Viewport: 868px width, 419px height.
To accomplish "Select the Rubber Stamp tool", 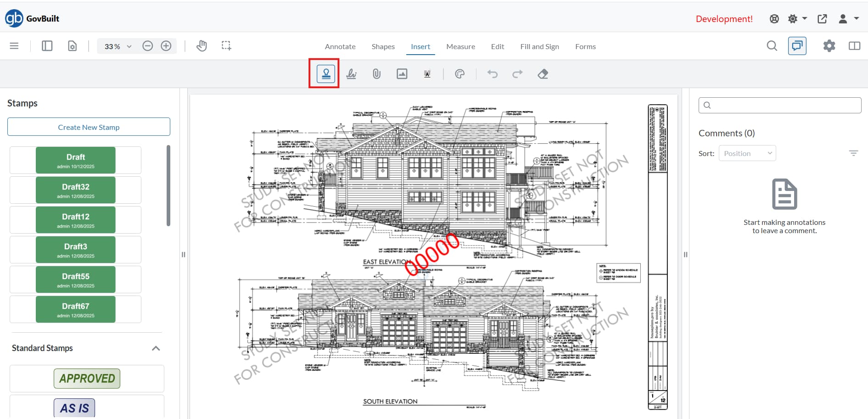I will 326,74.
